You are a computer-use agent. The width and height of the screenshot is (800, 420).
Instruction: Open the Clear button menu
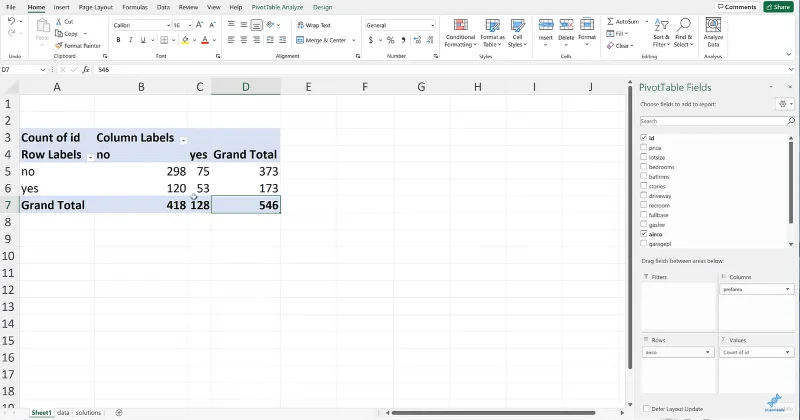coord(620,45)
